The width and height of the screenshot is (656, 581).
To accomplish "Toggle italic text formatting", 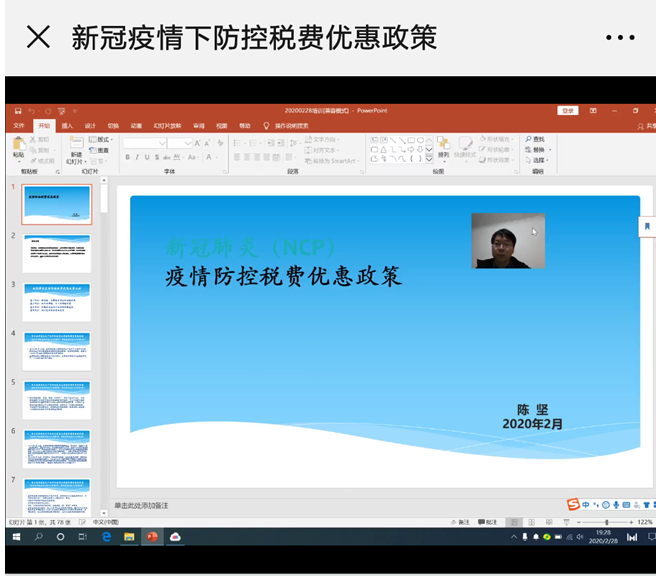I will pyautogui.click(x=139, y=157).
